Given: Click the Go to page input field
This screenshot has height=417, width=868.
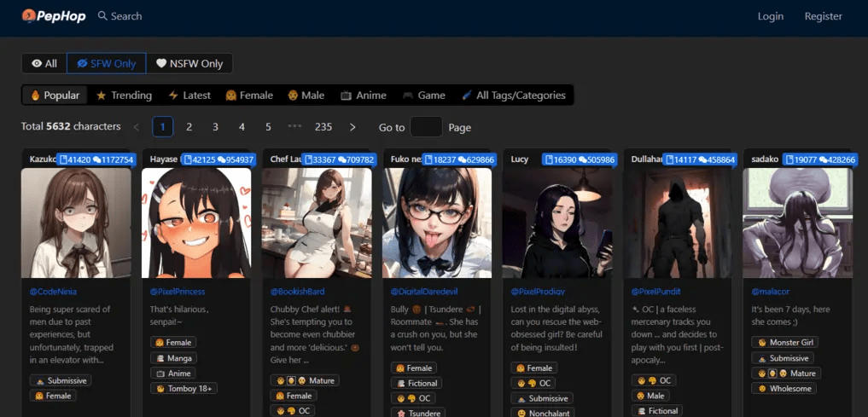Looking at the screenshot, I should pyautogui.click(x=426, y=127).
